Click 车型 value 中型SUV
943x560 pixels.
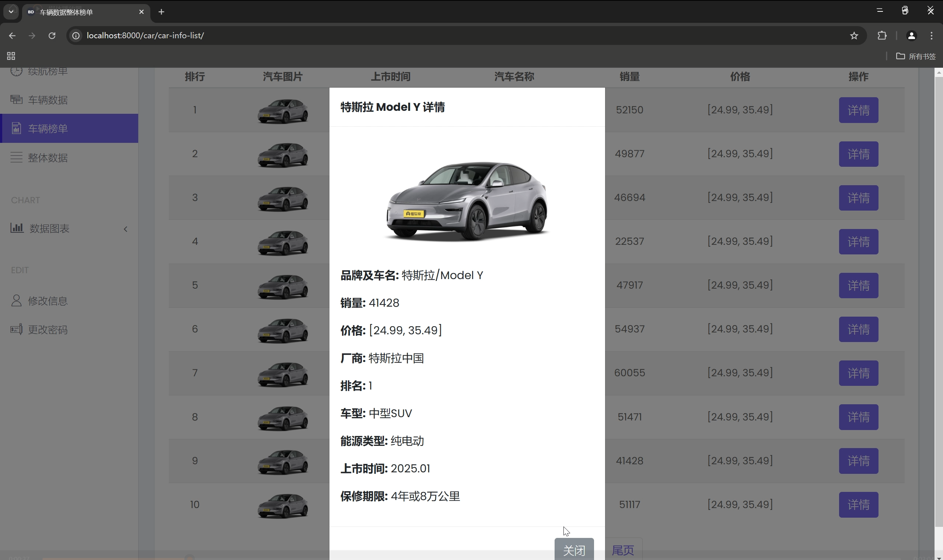tap(390, 413)
